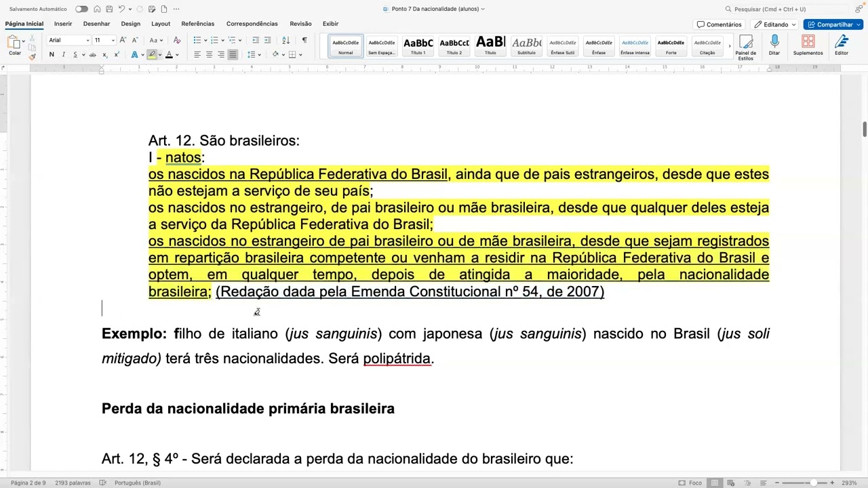Center align the text
This screenshot has height=488, width=868.
[209, 54]
